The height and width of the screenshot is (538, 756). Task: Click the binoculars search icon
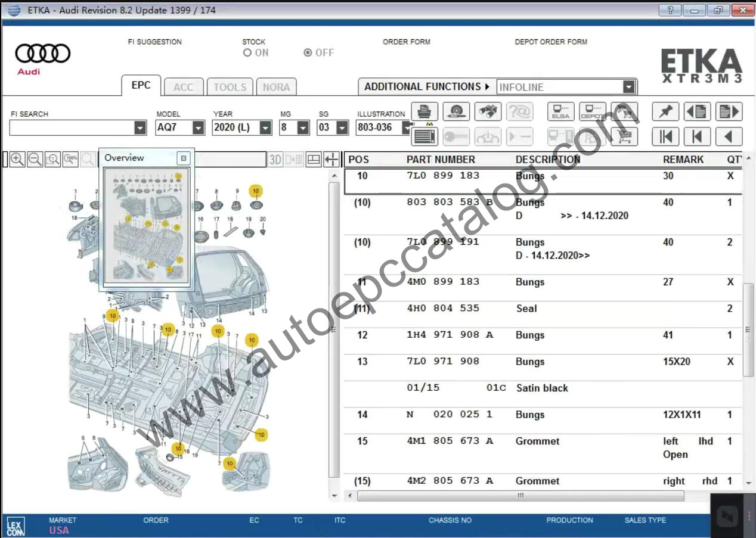tap(488, 111)
